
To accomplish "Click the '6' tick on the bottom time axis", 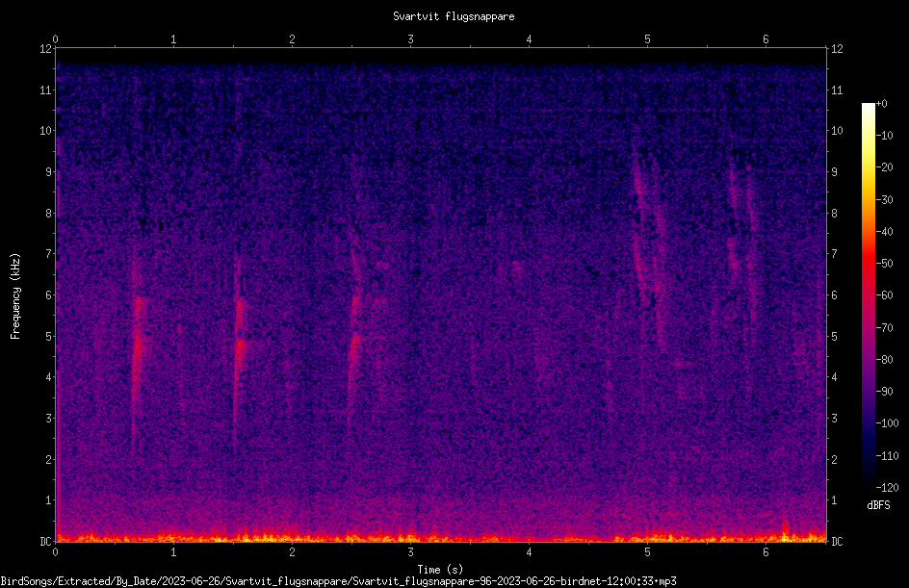I will click(x=766, y=552).
